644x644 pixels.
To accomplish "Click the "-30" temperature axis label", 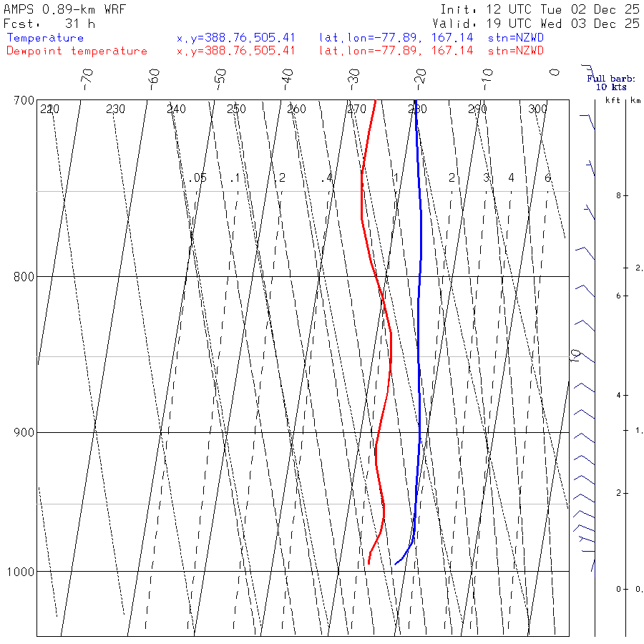I will click(353, 79).
